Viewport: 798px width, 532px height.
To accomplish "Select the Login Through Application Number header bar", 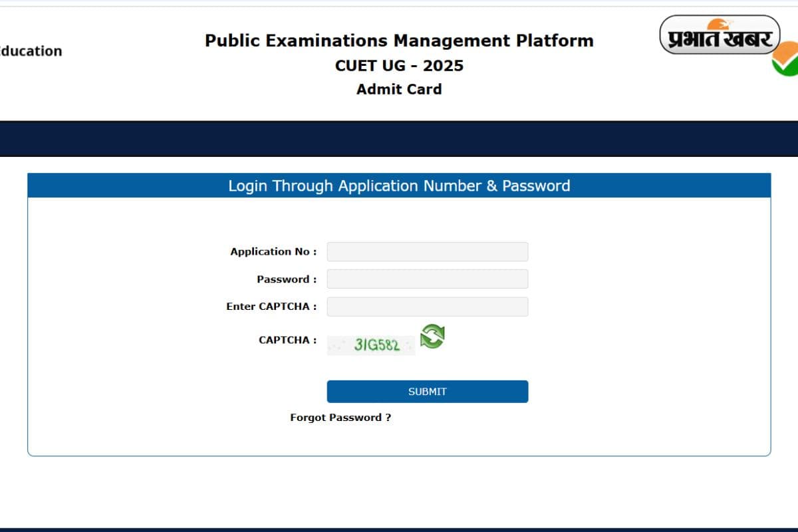I will coord(399,186).
